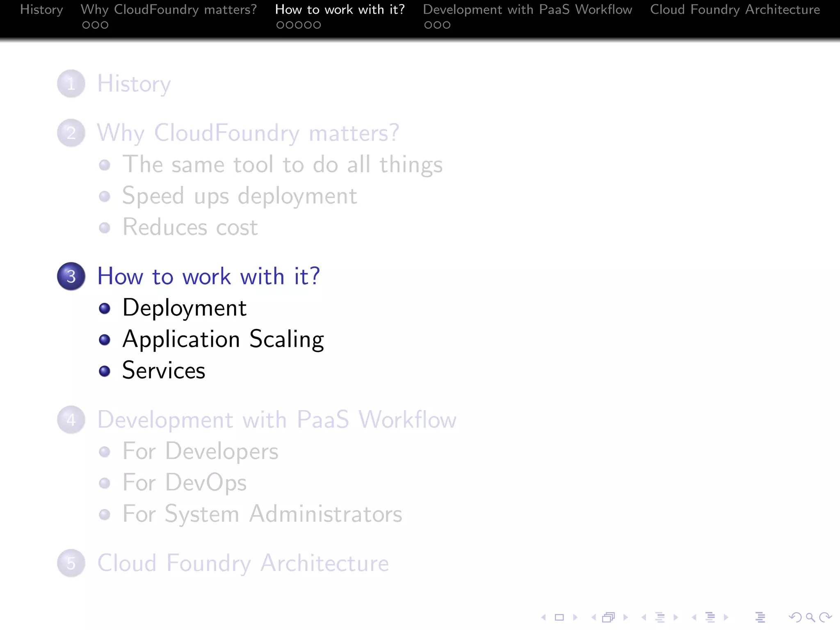Click the single slide rectangle navigation icon
The height and width of the screenshot is (630, 840).
[x=559, y=617]
